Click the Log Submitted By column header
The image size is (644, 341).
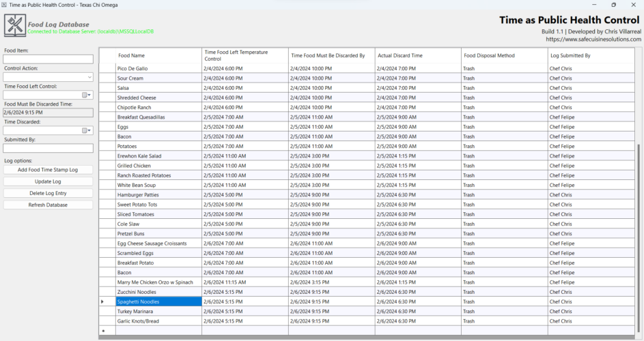click(591, 55)
